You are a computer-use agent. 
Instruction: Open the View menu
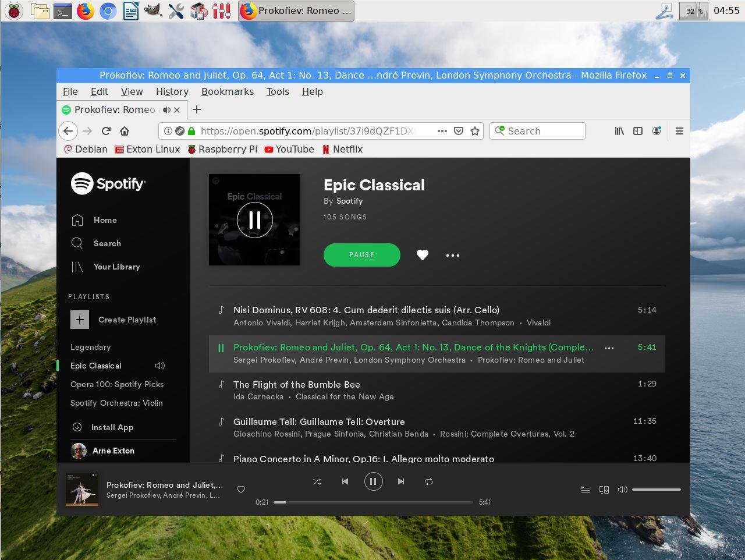tap(132, 91)
